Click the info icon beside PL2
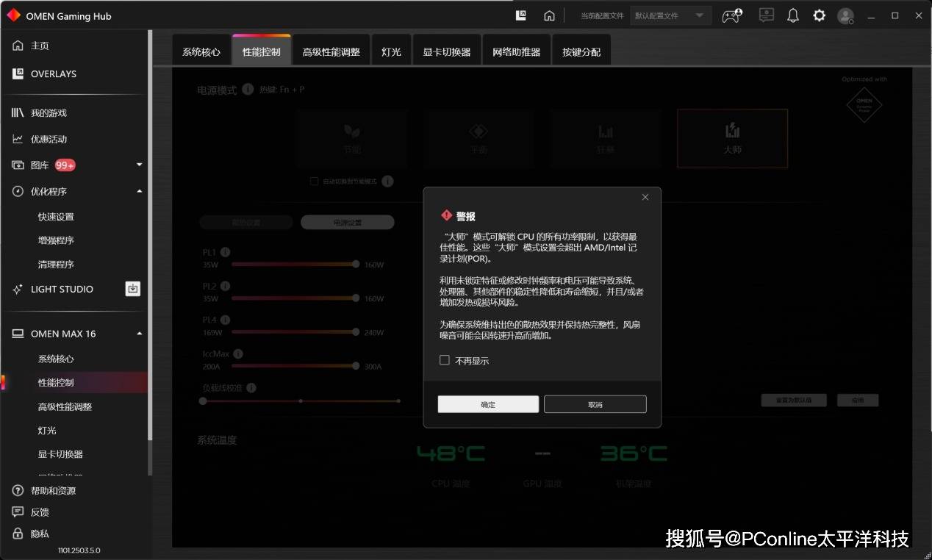 [225, 286]
